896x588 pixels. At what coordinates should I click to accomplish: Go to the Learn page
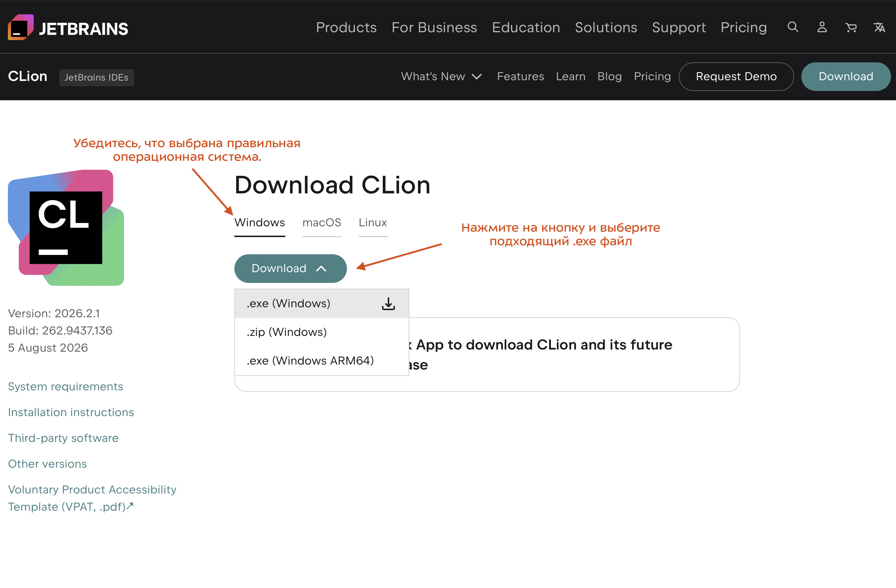pyautogui.click(x=570, y=76)
